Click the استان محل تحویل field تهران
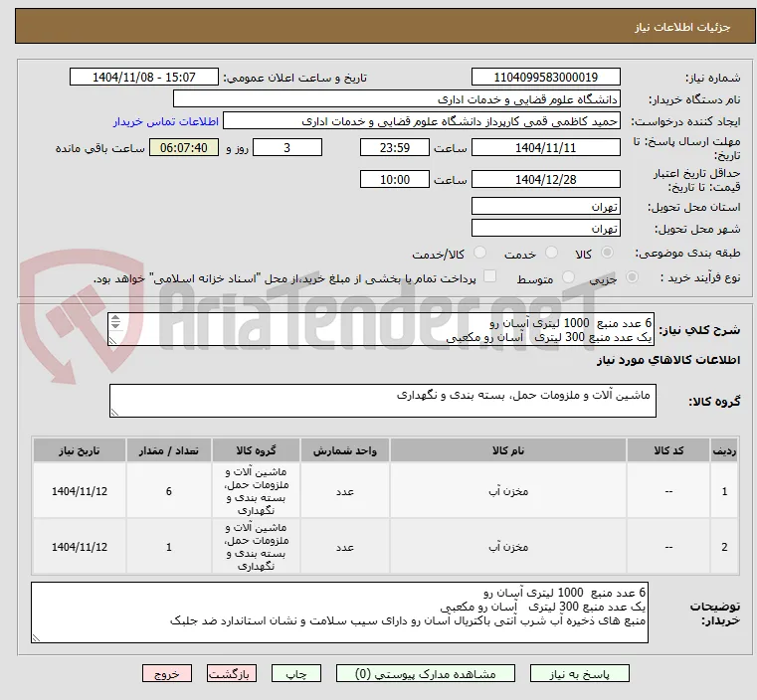 pyautogui.click(x=545, y=206)
